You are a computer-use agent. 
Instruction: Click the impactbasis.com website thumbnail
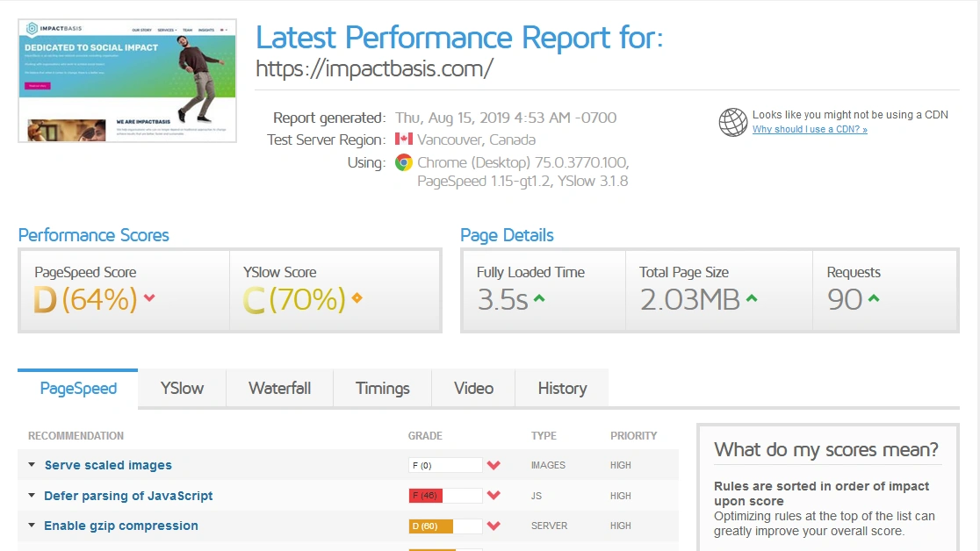click(x=126, y=80)
